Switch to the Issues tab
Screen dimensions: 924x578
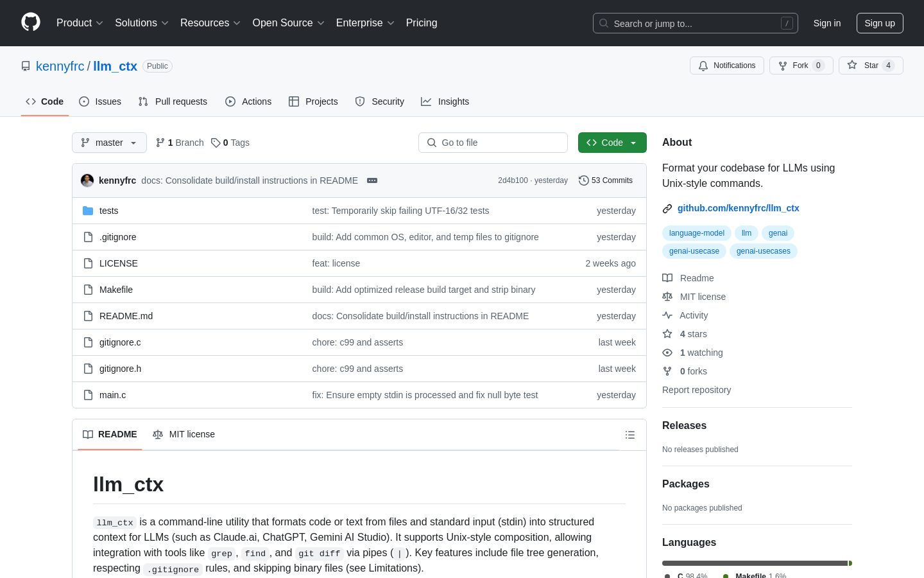click(100, 101)
